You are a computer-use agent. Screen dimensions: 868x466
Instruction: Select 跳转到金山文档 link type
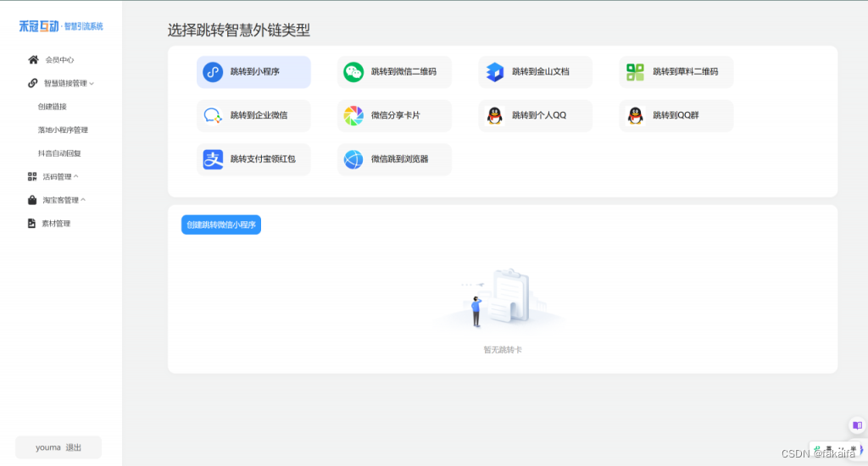tap(536, 72)
